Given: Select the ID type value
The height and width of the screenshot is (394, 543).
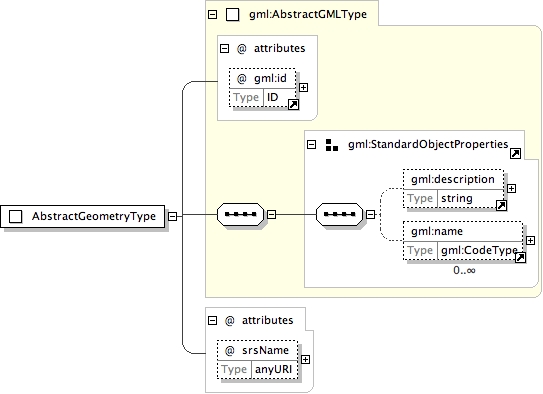Looking at the screenshot, I should [273, 97].
